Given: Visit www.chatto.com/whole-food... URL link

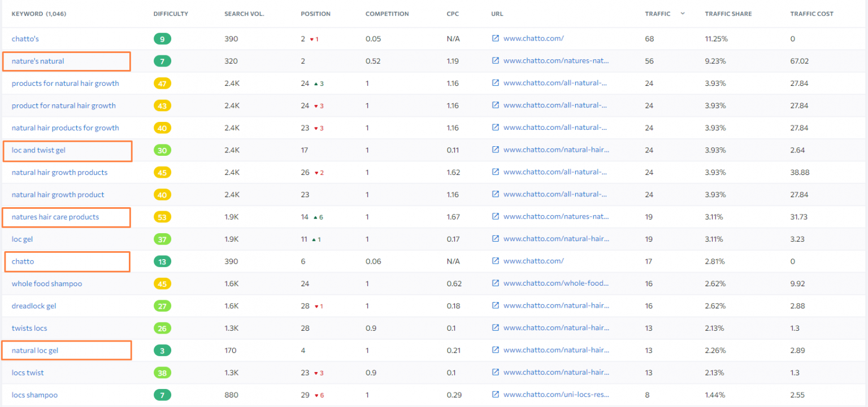Looking at the screenshot, I should pyautogui.click(x=556, y=283).
